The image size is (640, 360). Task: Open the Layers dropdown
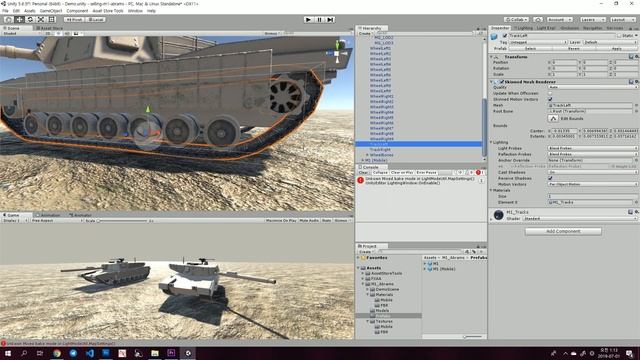(x=592, y=19)
